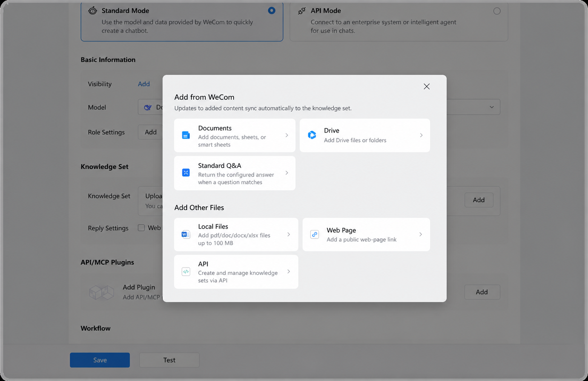Viewport: 588px width, 381px height.
Task: Click 'Create and manage knowledge sets via API'
Action: click(238, 276)
